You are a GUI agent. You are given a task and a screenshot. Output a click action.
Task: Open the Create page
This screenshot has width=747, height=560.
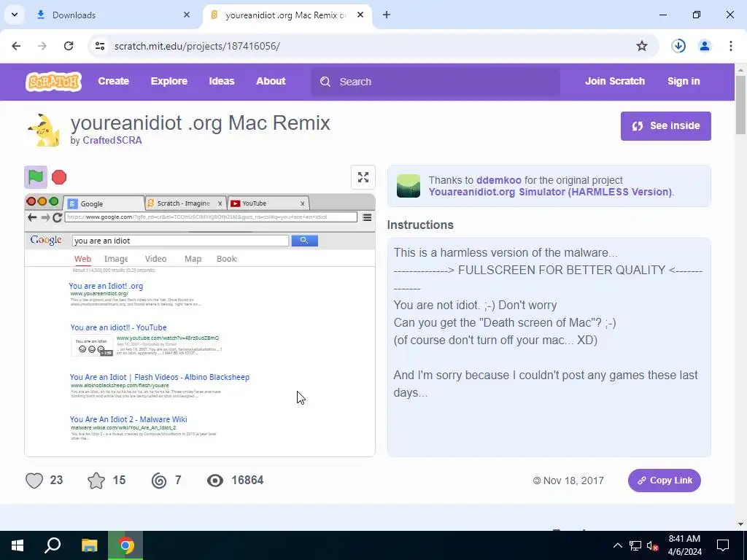point(113,82)
